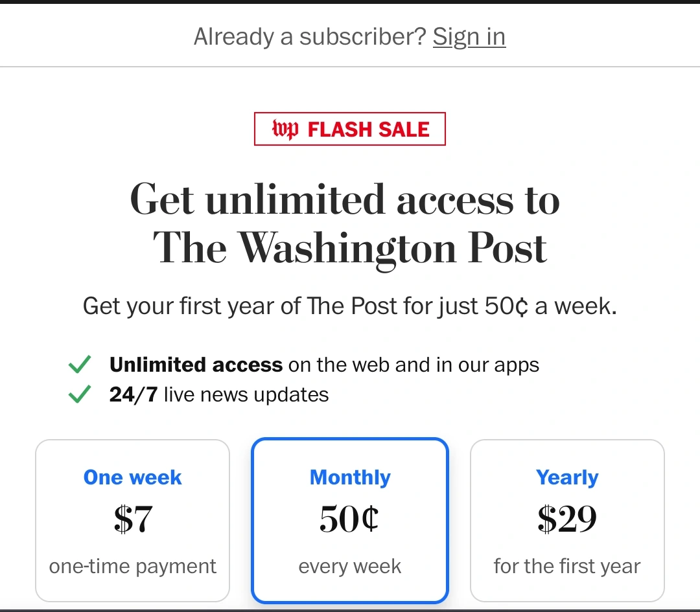The width and height of the screenshot is (700, 612).
Task: Click the $29 for the first year price
Action: [x=567, y=518]
